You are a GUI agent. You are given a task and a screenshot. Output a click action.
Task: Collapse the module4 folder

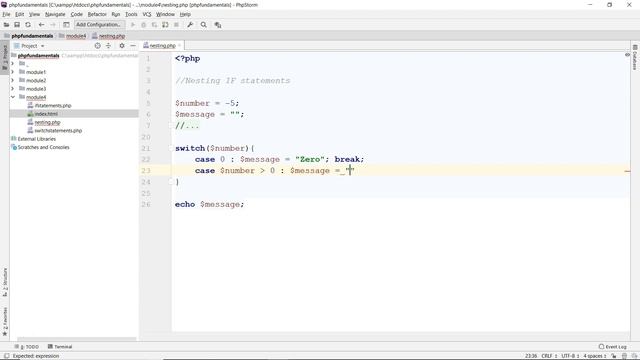tap(13, 97)
